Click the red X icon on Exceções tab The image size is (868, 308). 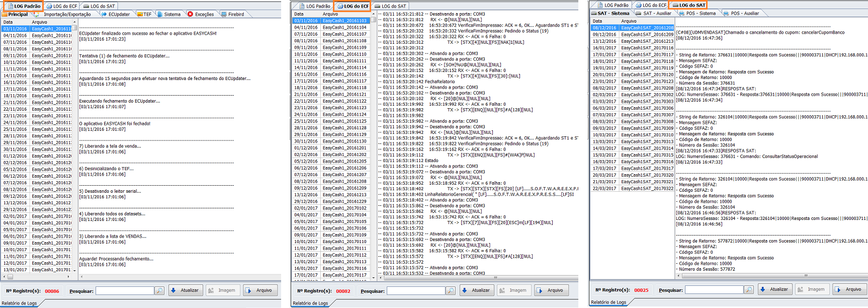[191, 14]
